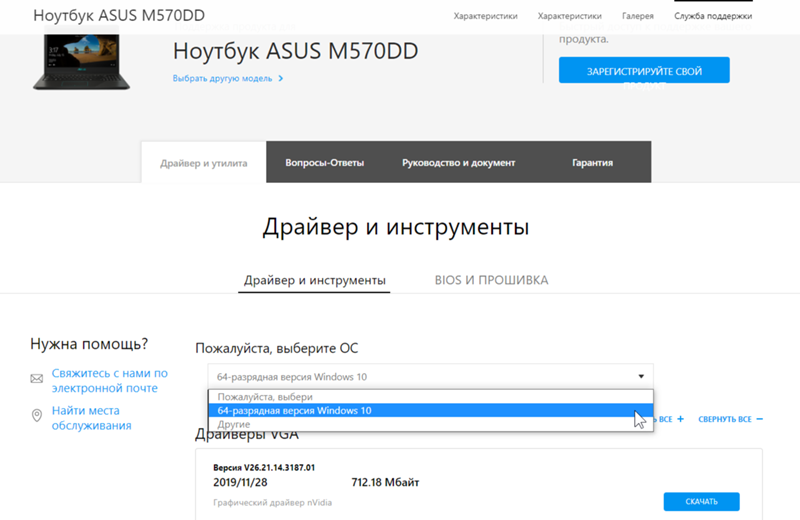Click the envelope email icon
800x520 pixels.
pos(37,379)
